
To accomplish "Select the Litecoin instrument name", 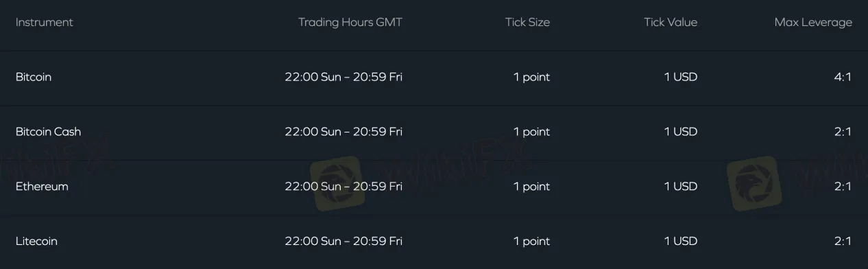I will [36, 242].
